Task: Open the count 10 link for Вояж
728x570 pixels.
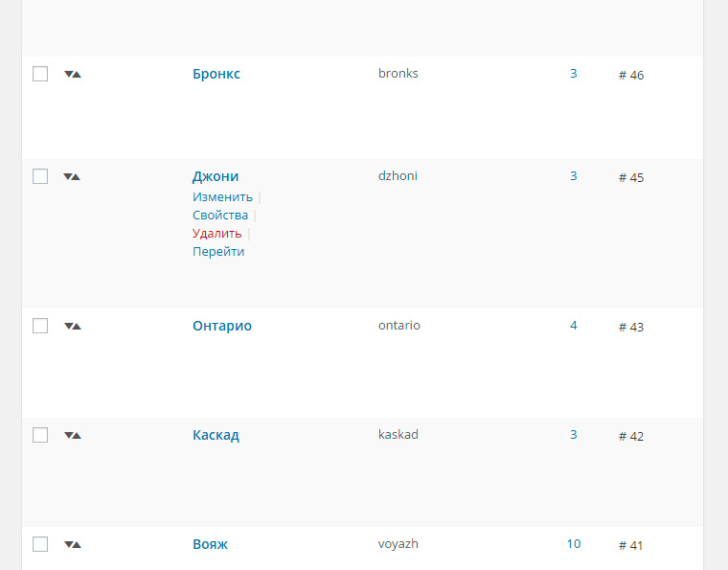Action: tap(574, 544)
